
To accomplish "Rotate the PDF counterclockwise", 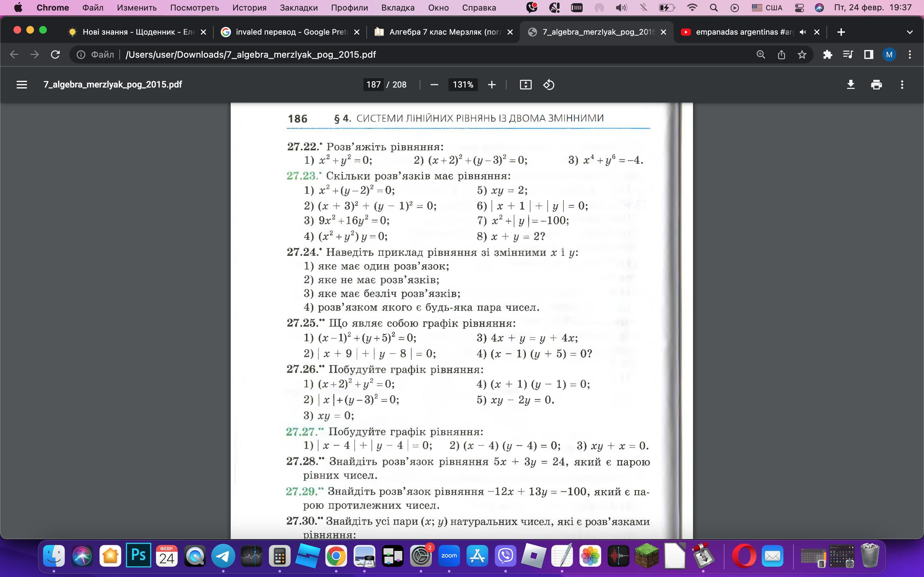I will pos(549,85).
